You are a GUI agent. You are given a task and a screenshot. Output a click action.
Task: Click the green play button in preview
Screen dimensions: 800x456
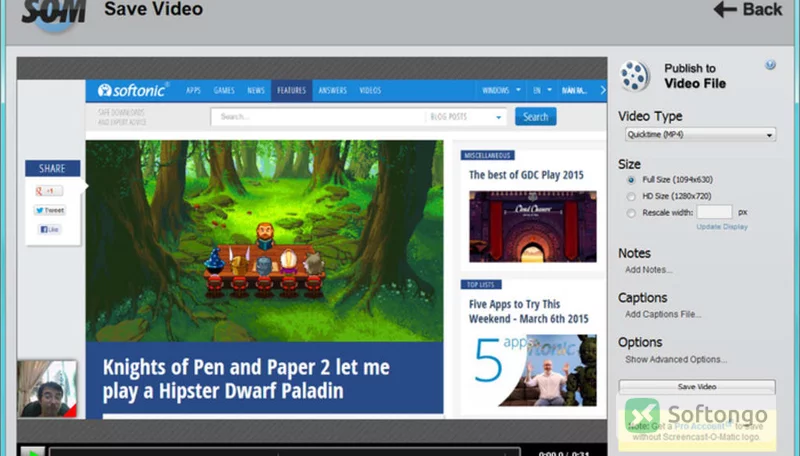click(x=33, y=451)
